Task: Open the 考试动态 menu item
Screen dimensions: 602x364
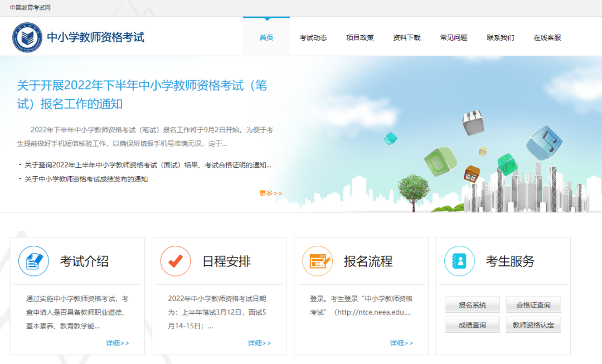Action: click(x=313, y=38)
